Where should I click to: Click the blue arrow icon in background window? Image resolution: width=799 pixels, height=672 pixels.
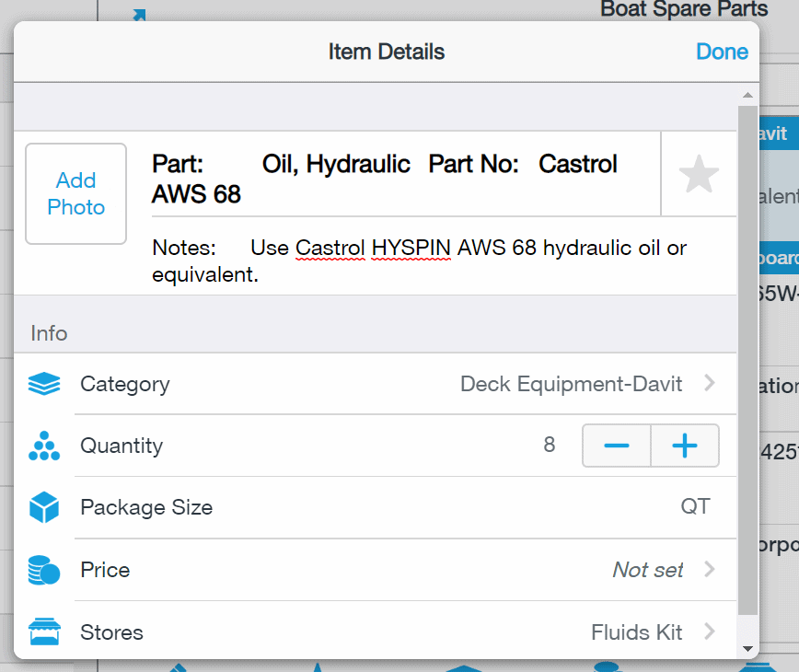(139, 16)
